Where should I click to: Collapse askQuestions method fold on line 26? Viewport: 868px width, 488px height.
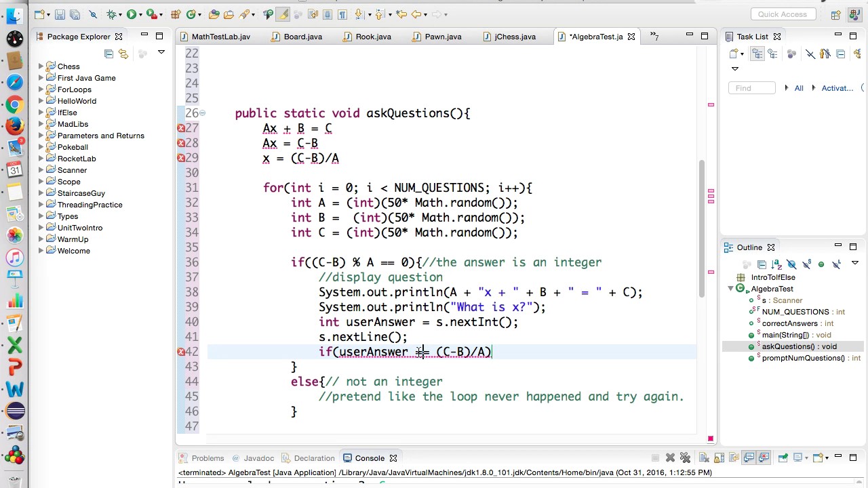(x=202, y=113)
